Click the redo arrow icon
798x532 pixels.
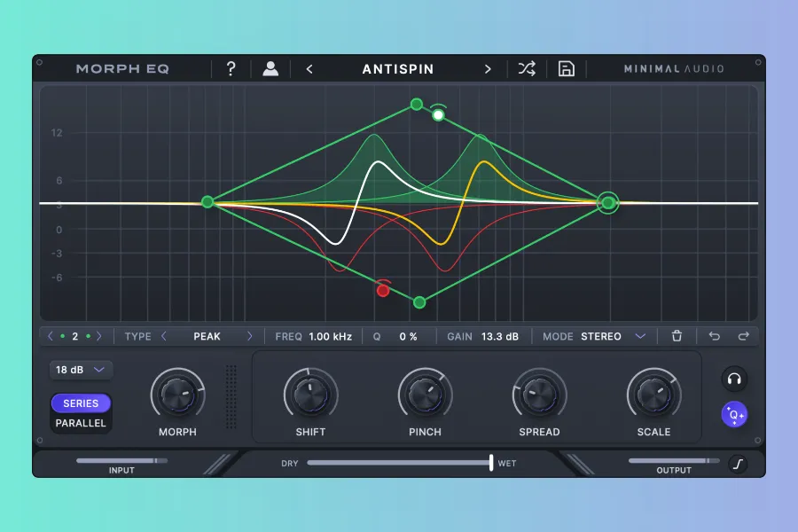[743, 336]
